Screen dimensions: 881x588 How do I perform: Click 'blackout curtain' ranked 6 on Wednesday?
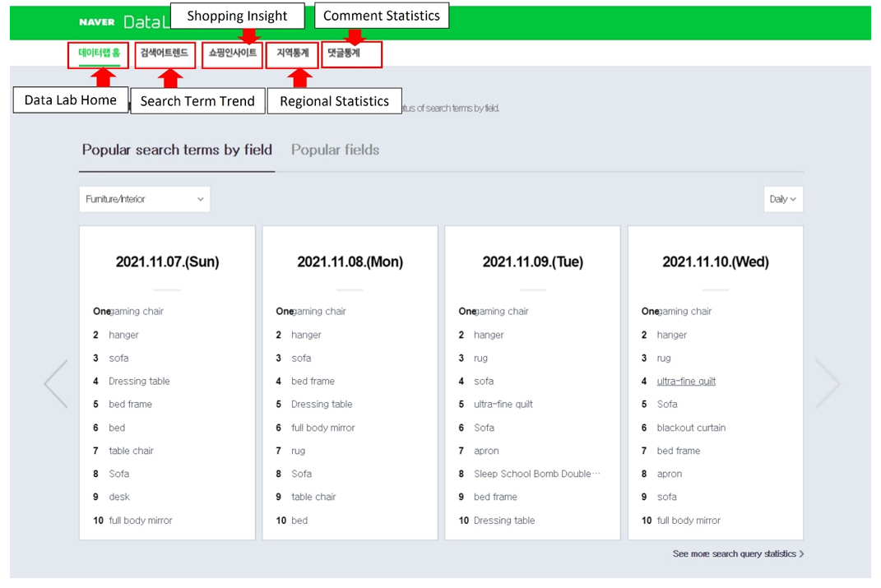[x=691, y=428]
